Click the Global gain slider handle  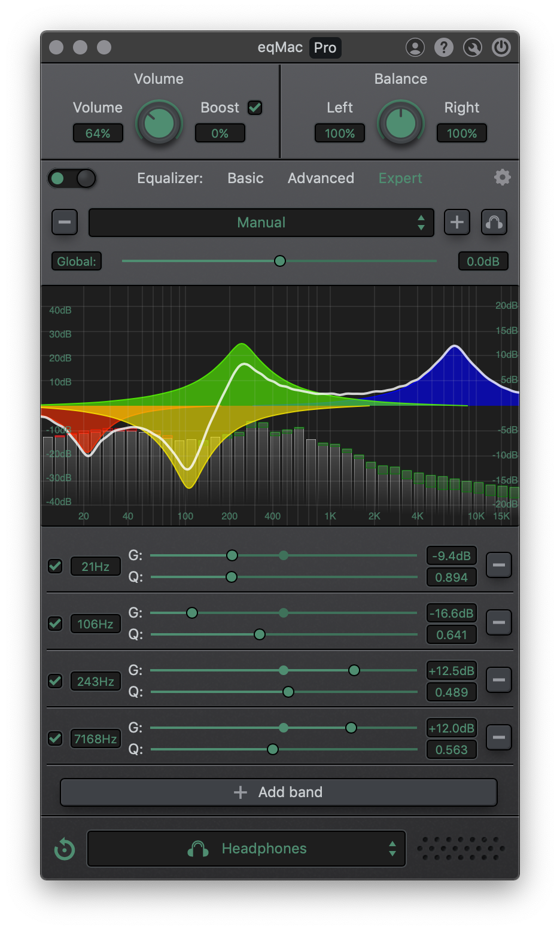tap(280, 261)
